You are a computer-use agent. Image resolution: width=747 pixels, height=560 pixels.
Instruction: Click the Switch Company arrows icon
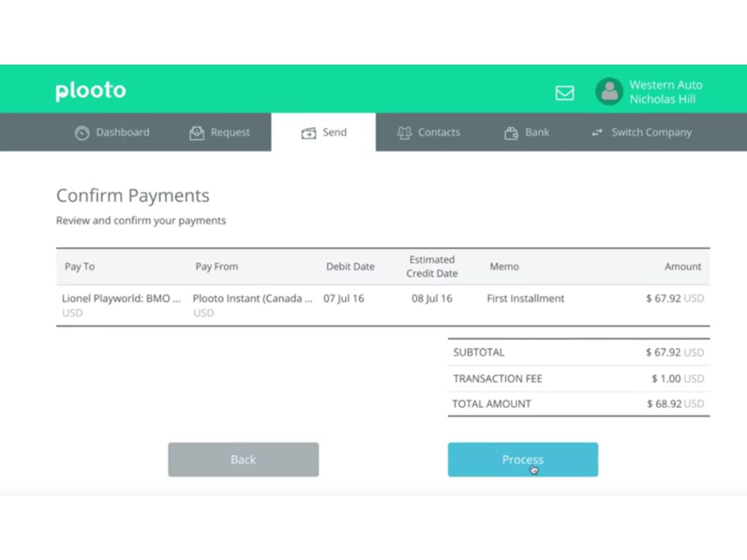click(597, 133)
